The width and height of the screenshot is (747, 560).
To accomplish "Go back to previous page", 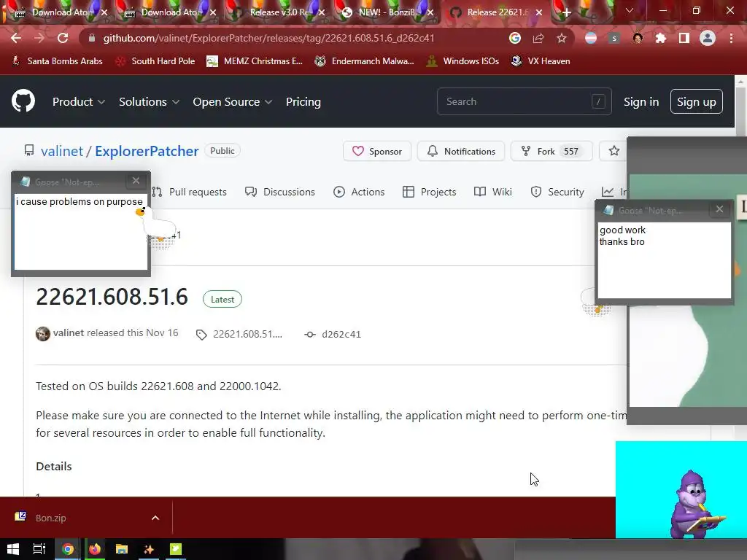I will point(16,38).
